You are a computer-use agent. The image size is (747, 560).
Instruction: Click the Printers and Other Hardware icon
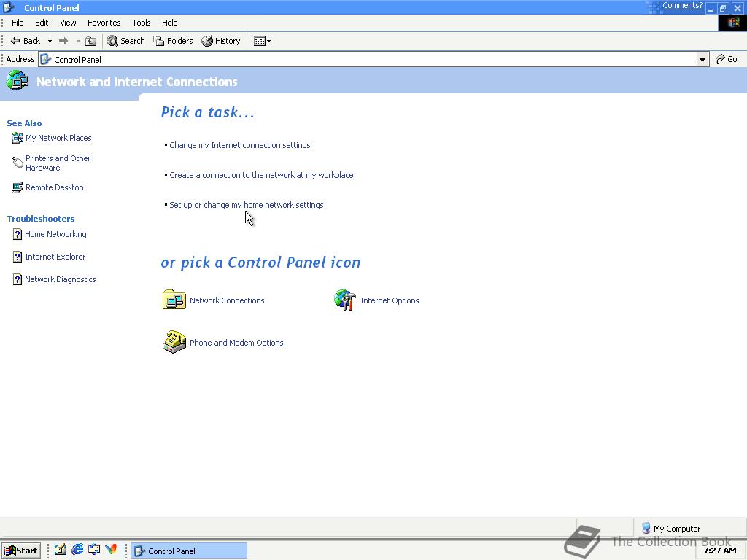[18, 163]
